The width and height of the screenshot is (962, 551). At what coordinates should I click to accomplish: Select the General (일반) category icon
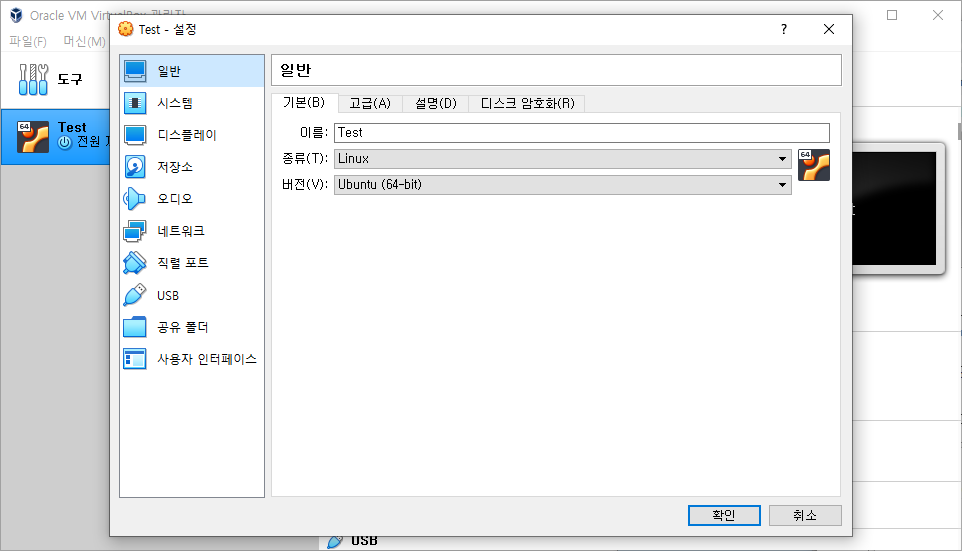(x=135, y=71)
